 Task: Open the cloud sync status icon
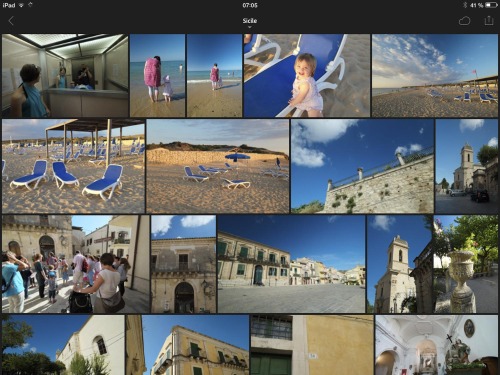pyautogui.click(x=464, y=21)
